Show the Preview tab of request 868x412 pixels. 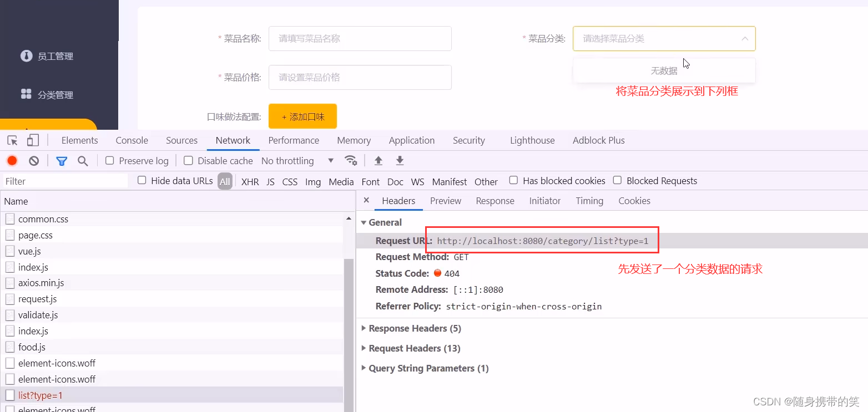[x=446, y=201]
